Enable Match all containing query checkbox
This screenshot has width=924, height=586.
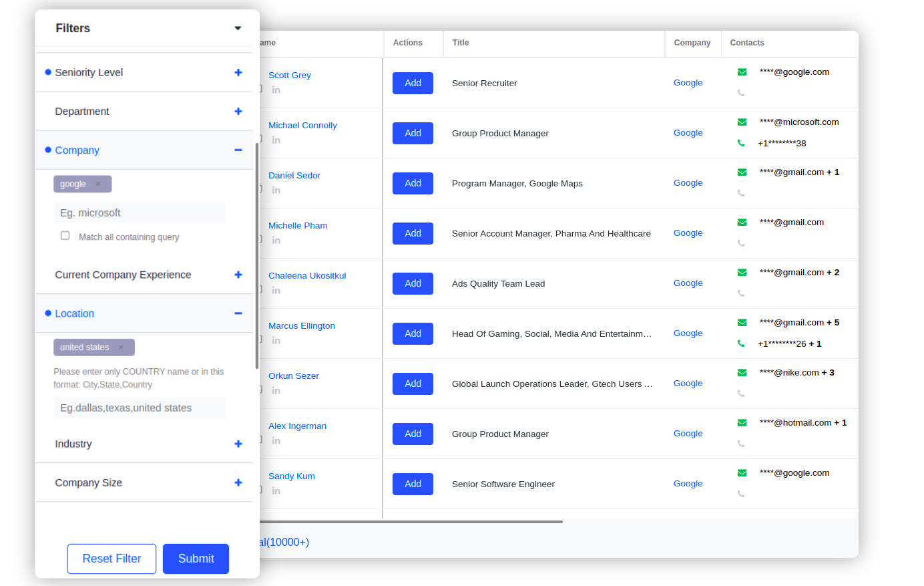click(x=65, y=236)
